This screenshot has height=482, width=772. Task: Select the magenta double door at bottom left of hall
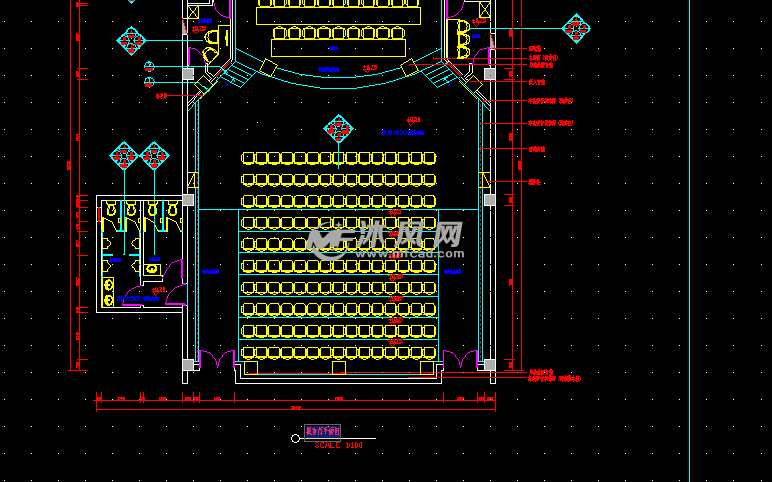pyautogui.click(x=217, y=360)
